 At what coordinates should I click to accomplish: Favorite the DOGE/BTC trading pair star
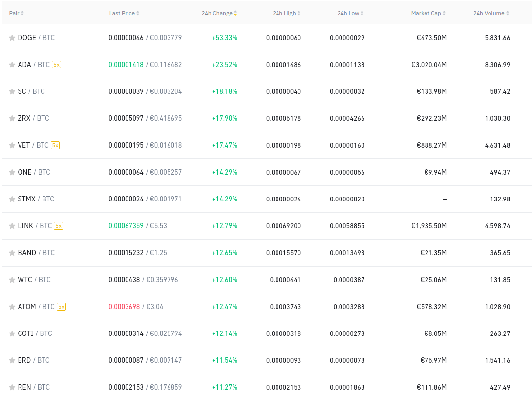(x=12, y=37)
